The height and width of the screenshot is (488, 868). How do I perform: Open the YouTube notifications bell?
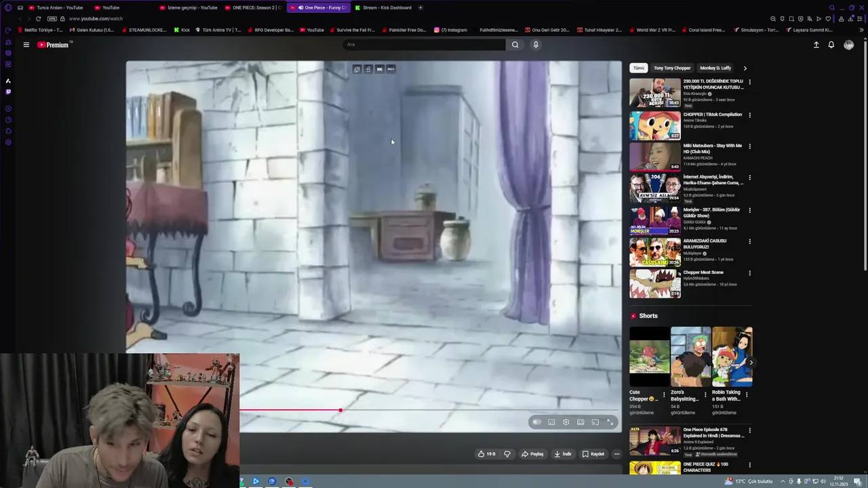(x=831, y=45)
